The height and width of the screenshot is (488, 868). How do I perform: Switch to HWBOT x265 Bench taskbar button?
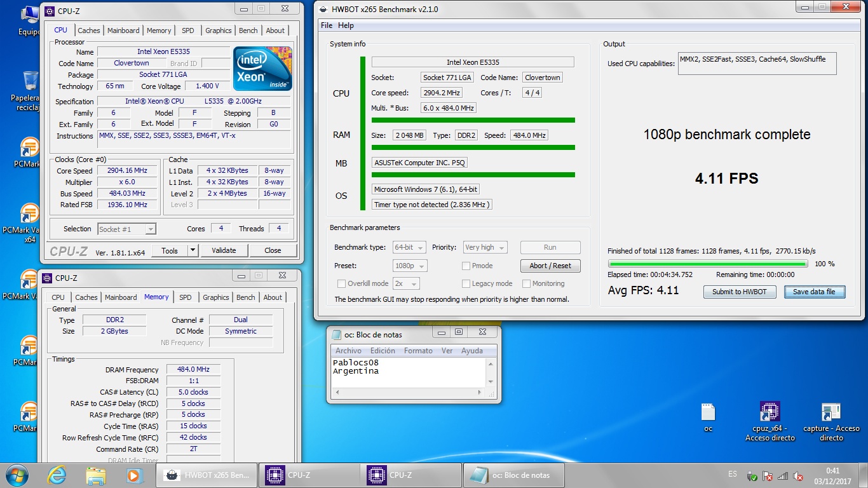[x=207, y=475]
